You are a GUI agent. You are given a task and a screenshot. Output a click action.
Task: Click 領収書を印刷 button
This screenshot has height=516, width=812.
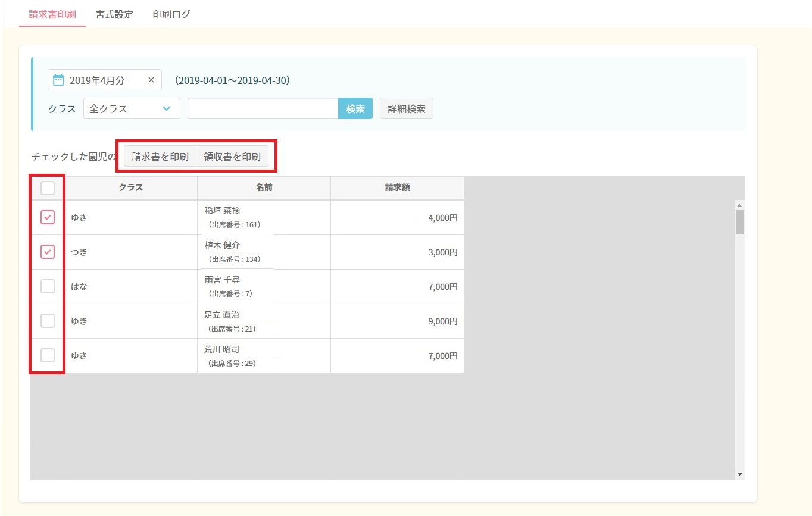[232, 157]
